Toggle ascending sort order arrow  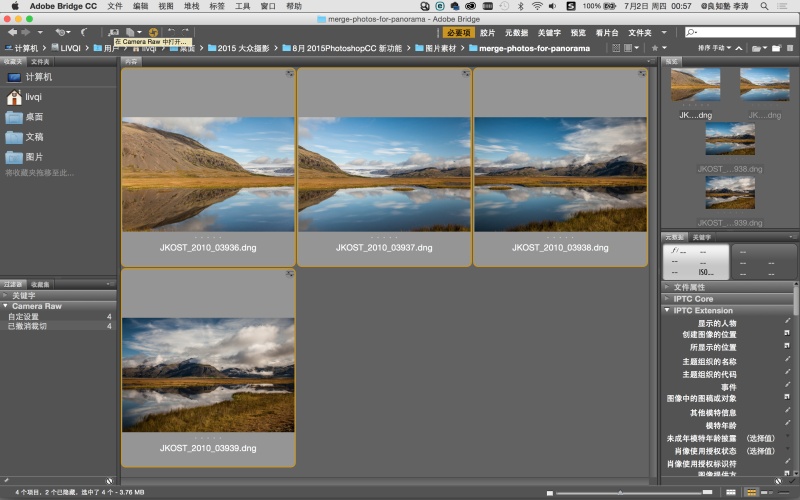739,48
